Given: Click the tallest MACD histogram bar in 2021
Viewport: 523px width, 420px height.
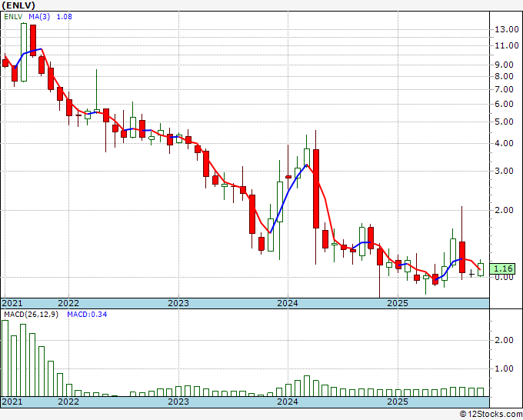Looking at the screenshot, I should click(5, 358).
